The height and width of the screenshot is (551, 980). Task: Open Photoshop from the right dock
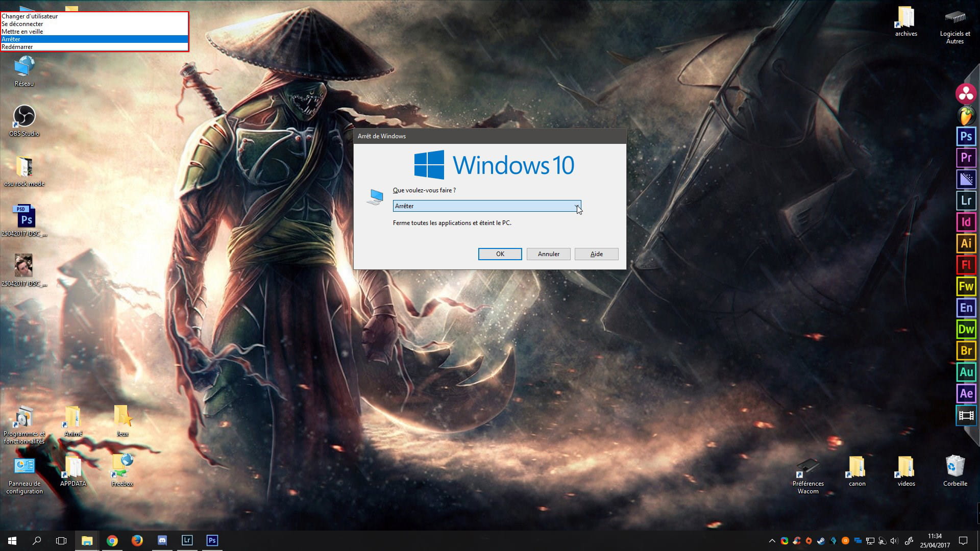(x=966, y=136)
